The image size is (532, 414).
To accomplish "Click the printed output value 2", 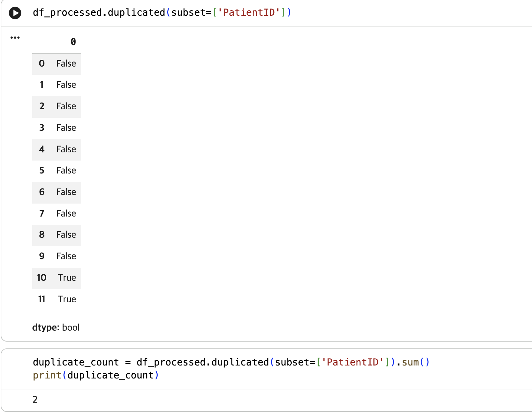I will coord(35,400).
